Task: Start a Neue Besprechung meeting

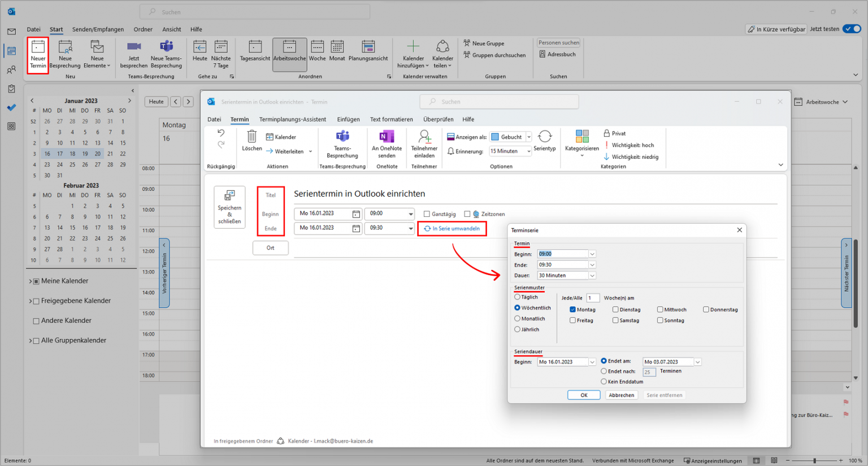Action: [65, 55]
